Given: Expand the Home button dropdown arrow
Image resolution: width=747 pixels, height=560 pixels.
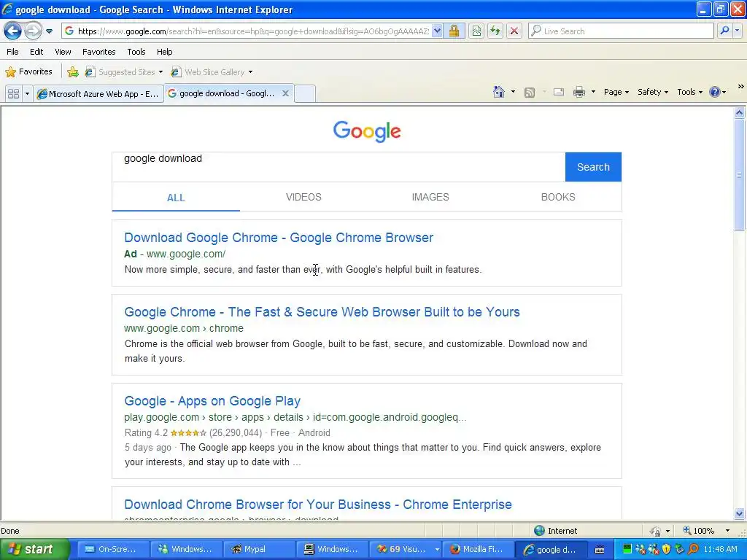Looking at the screenshot, I should [x=513, y=92].
